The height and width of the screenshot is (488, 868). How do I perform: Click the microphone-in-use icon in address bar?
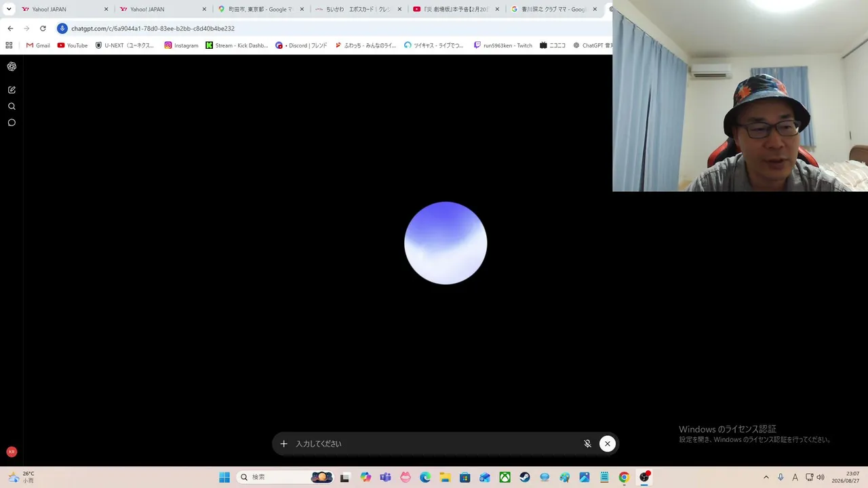coord(62,28)
